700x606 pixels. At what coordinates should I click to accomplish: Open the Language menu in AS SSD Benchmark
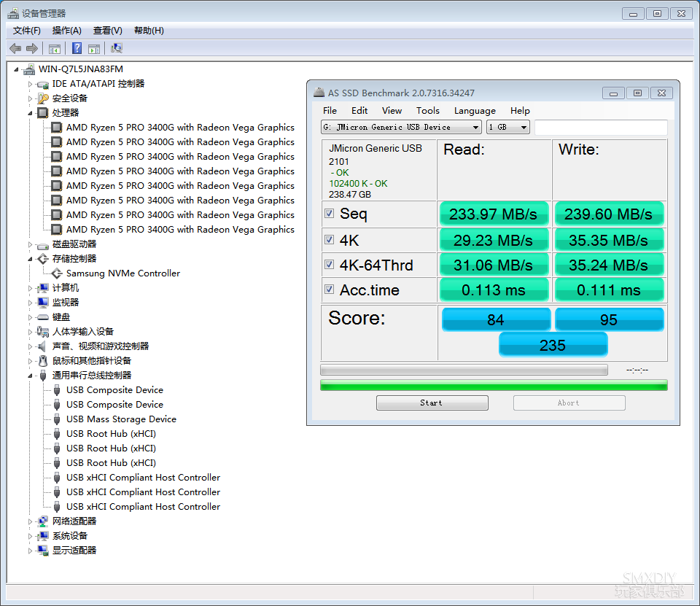coord(475,111)
